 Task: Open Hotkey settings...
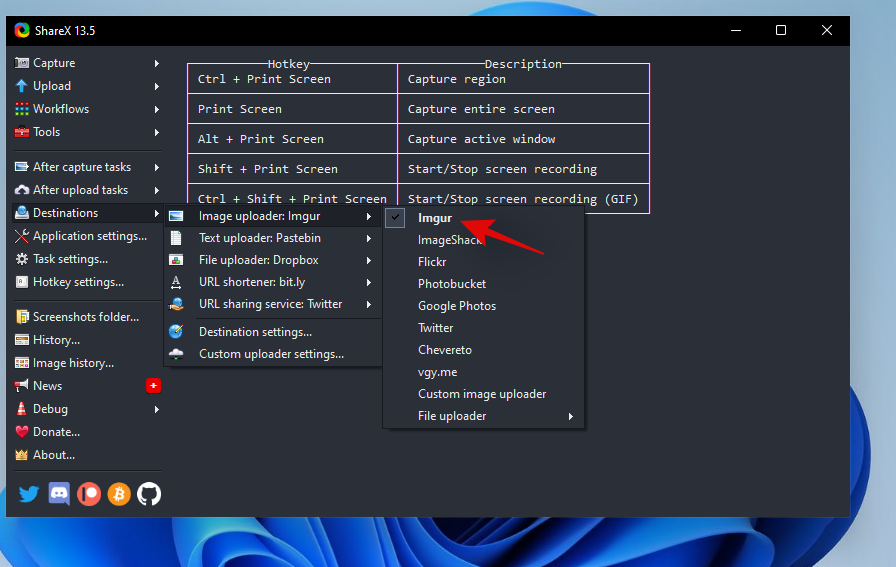pyautogui.click(x=87, y=282)
